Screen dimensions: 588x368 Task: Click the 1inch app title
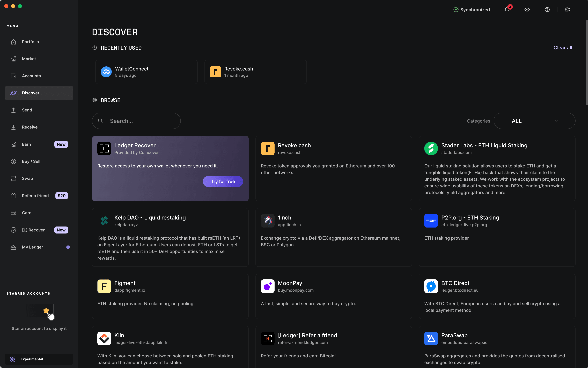284,218
